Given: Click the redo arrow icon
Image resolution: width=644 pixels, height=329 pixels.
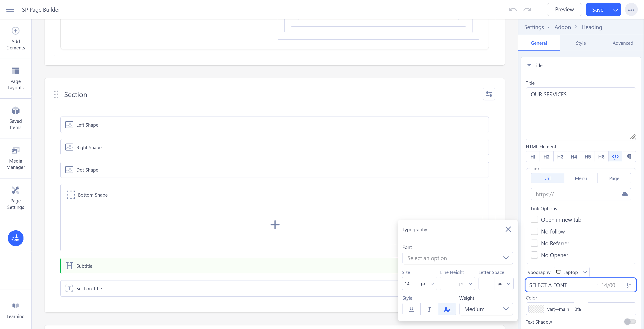Looking at the screenshot, I should point(527,9).
